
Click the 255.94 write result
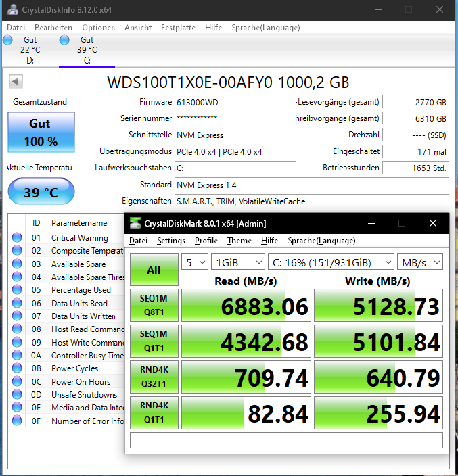[378, 412]
